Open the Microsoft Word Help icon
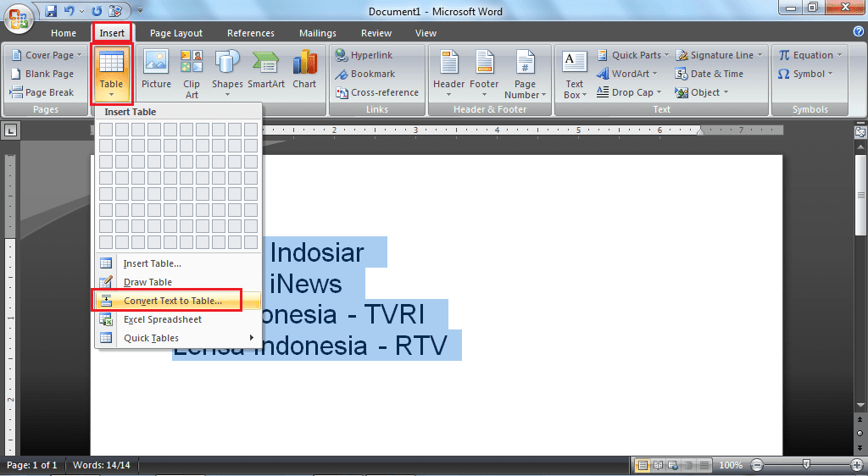This screenshot has width=868, height=476. click(858, 32)
